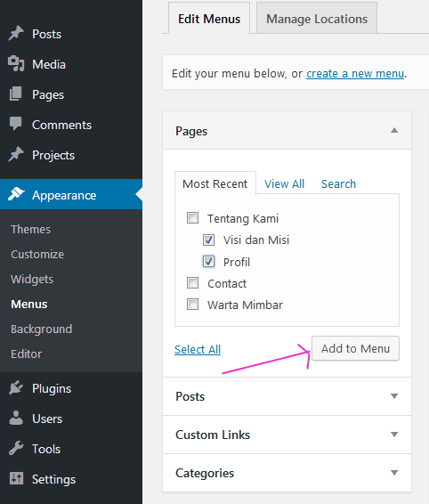This screenshot has width=429, height=504.
Task: Collapse the Pages panel arrow
Action: coord(394,131)
